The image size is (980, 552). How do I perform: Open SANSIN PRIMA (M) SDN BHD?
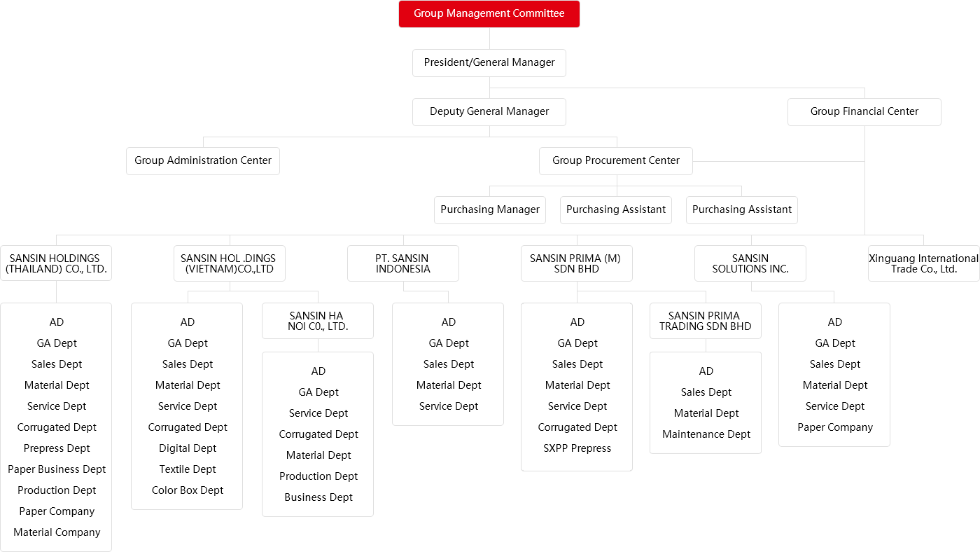click(x=575, y=263)
